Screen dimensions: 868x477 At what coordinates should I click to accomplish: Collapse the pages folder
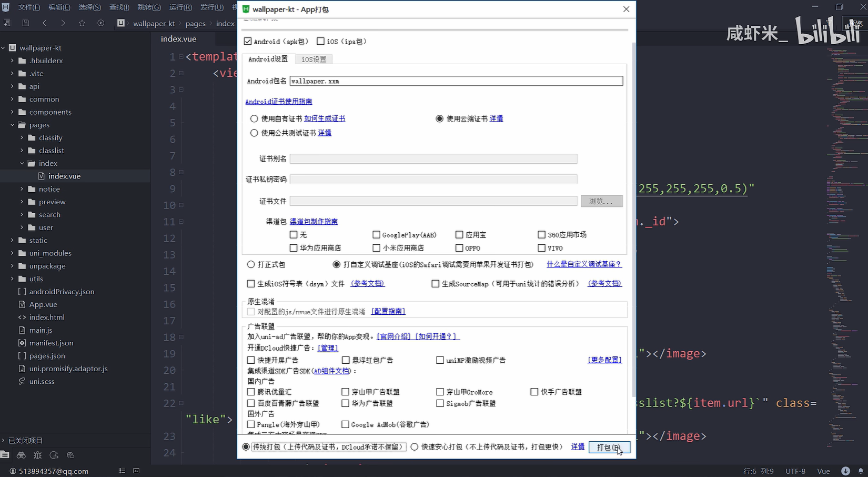point(12,125)
